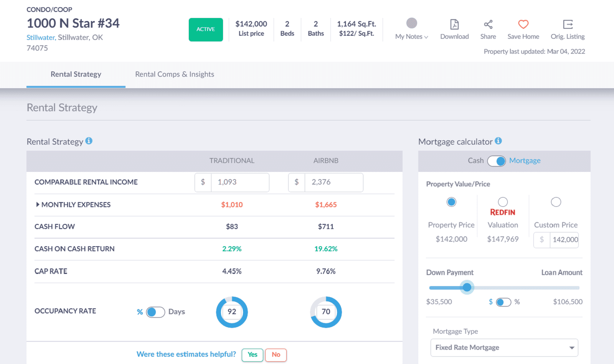Select the Rental Strategy tab

tap(76, 74)
